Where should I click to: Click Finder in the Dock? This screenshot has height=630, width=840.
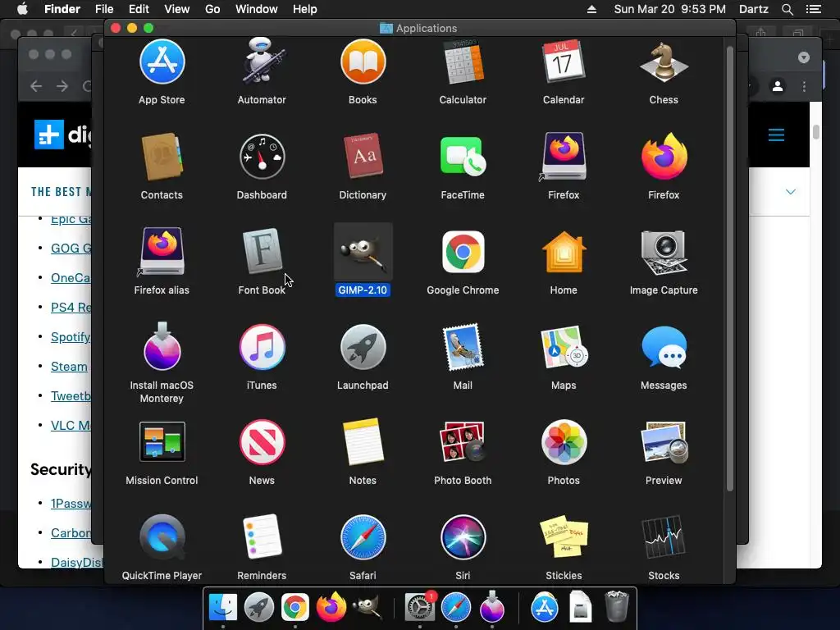click(x=223, y=607)
